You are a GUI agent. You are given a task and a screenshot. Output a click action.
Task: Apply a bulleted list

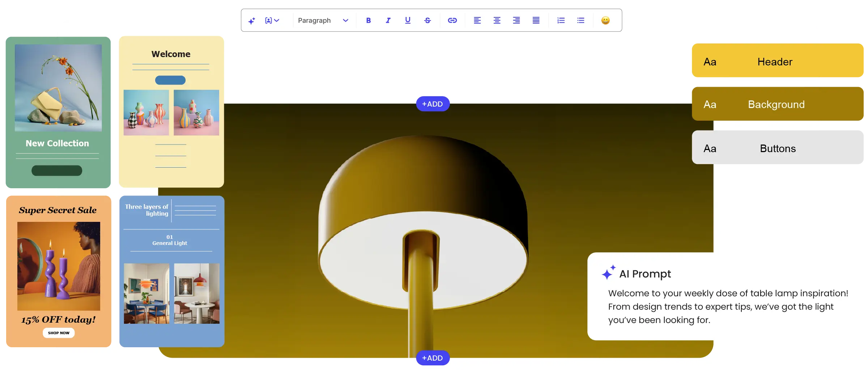point(580,21)
